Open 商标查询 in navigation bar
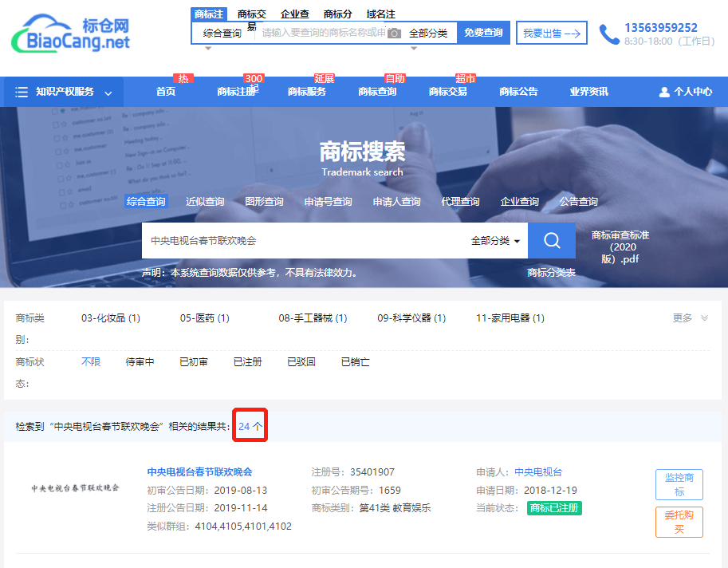The width and height of the screenshot is (728, 568). (377, 92)
